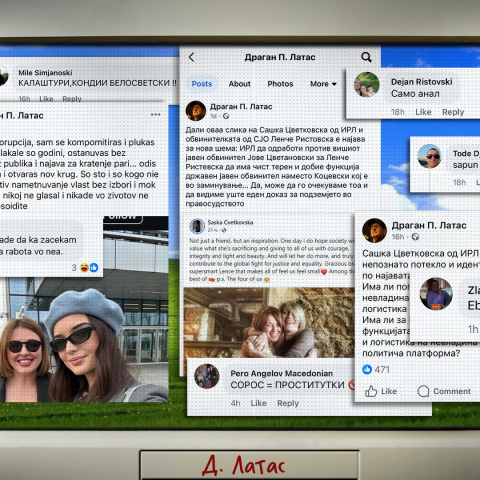Open the About tab
Viewport: 480px width, 480px height.
239,84
